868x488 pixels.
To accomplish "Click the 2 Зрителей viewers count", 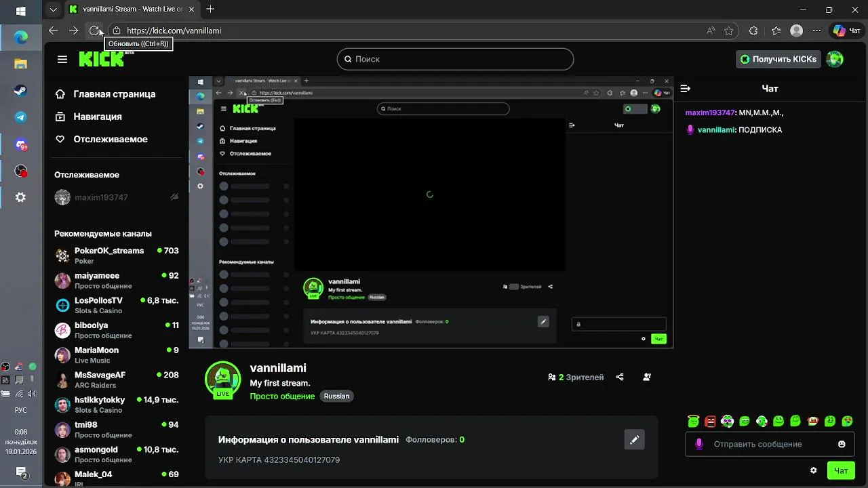I will point(576,377).
